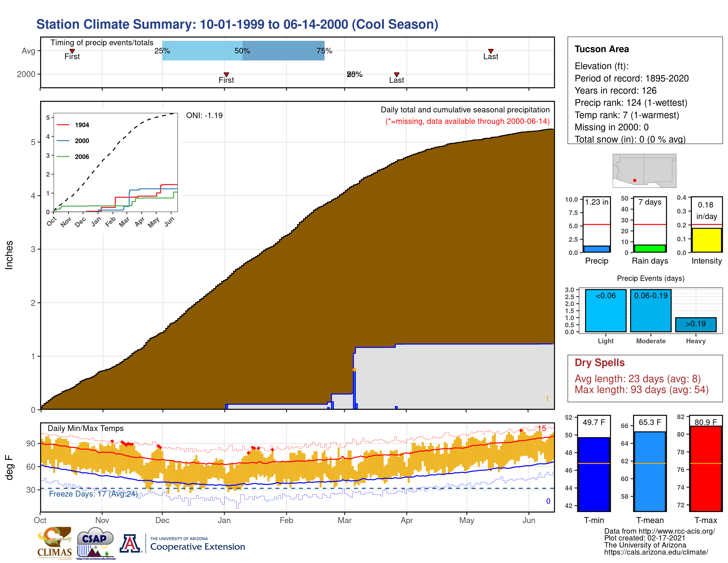Click the University of Arizona A logo
The height and width of the screenshot is (563, 728).
(x=130, y=544)
